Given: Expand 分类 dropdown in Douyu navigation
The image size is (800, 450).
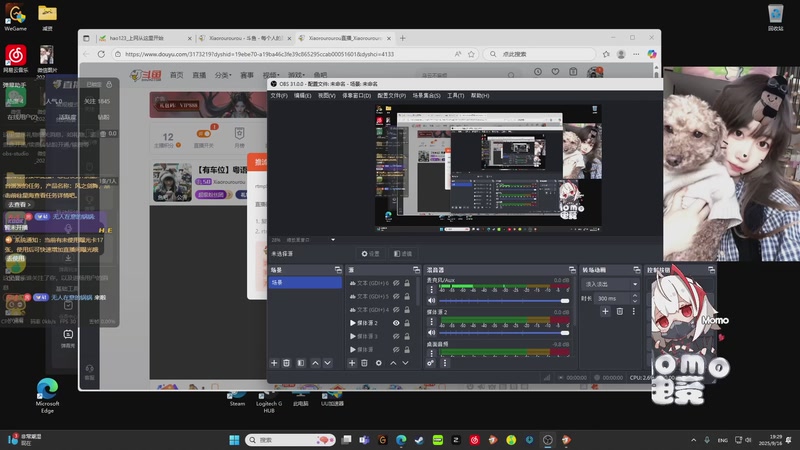Looking at the screenshot, I should [x=223, y=75].
